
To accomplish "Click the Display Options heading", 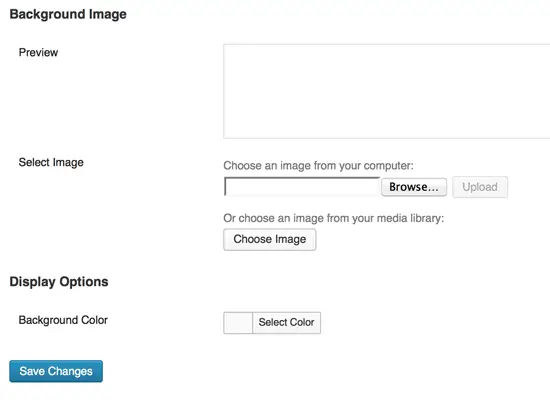I will 59,282.
